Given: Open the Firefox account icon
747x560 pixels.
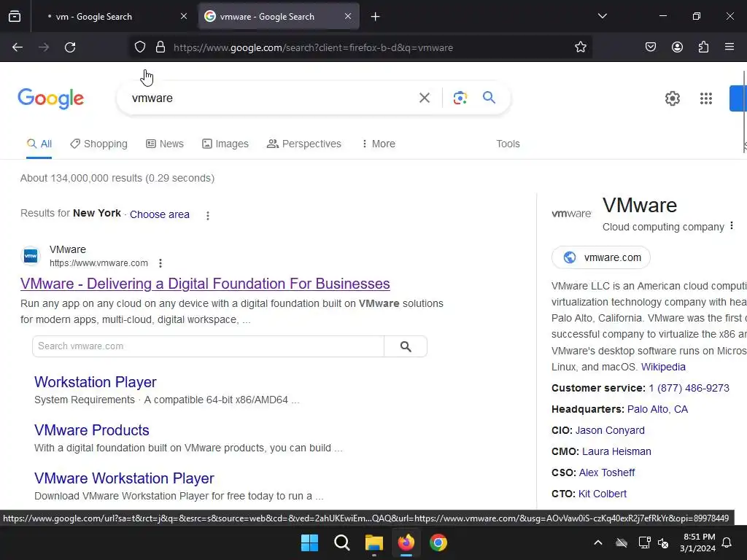Looking at the screenshot, I should pyautogui.click(x=677, y=47).
